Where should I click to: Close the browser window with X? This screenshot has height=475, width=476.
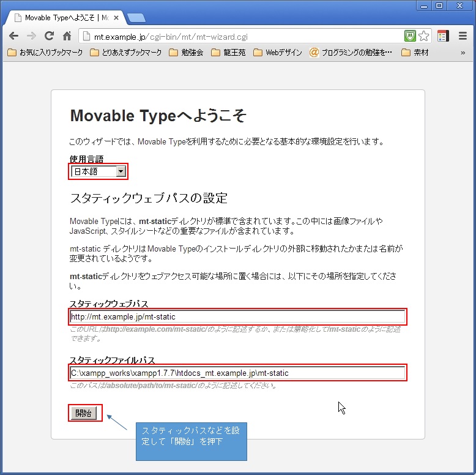pyautogui.click(x=460, y=6)
